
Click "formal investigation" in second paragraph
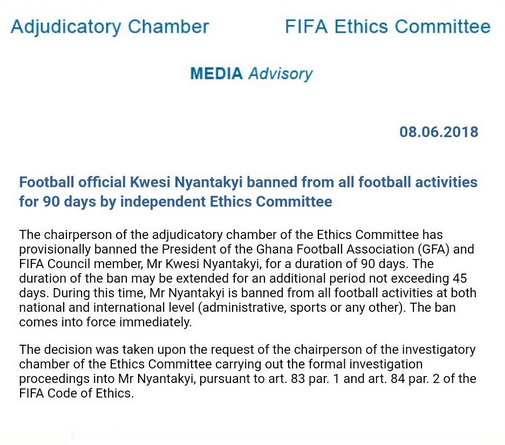(x=366, y=364)
